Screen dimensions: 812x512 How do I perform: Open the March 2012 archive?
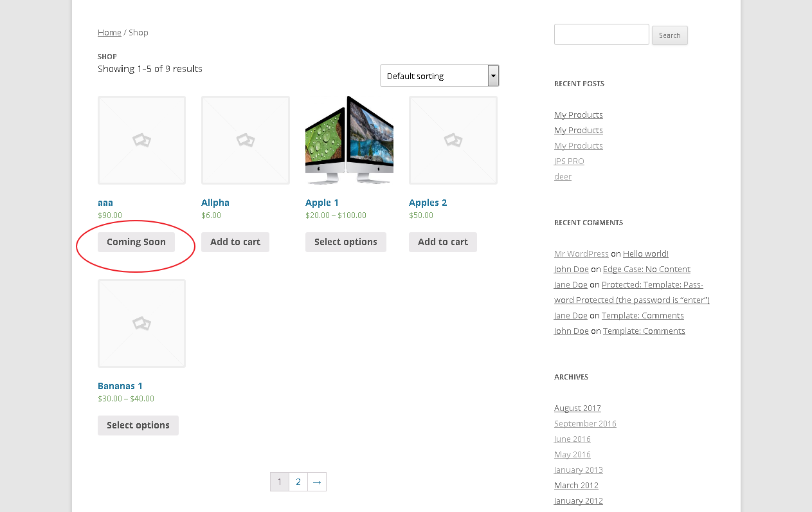576,485
